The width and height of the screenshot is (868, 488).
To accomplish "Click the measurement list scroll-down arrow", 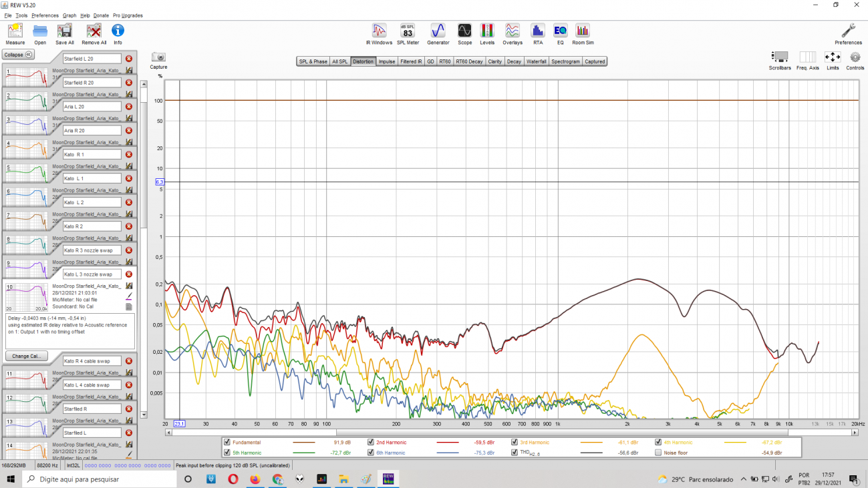I will pos(143,415).
